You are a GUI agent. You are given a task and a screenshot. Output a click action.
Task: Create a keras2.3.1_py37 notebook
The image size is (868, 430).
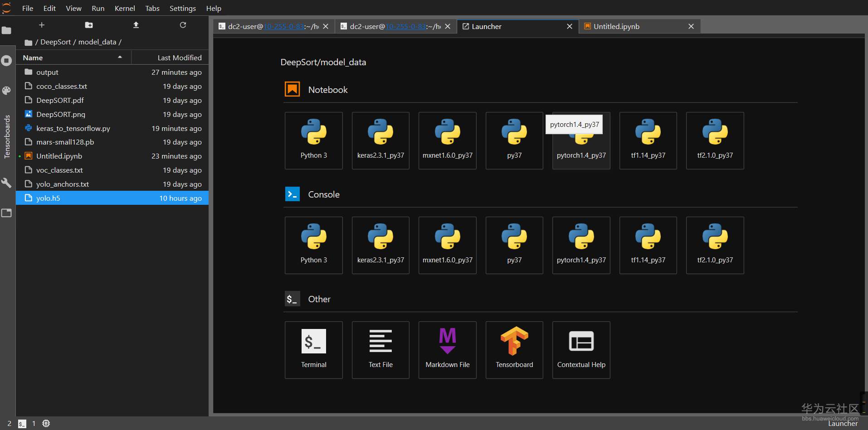point(380,140)
